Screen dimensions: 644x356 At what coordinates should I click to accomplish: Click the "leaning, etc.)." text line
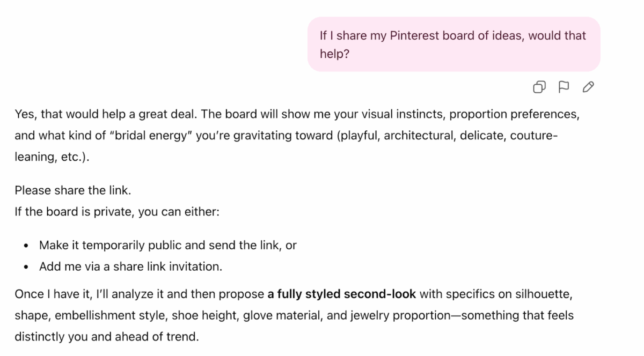click(52, 157)
